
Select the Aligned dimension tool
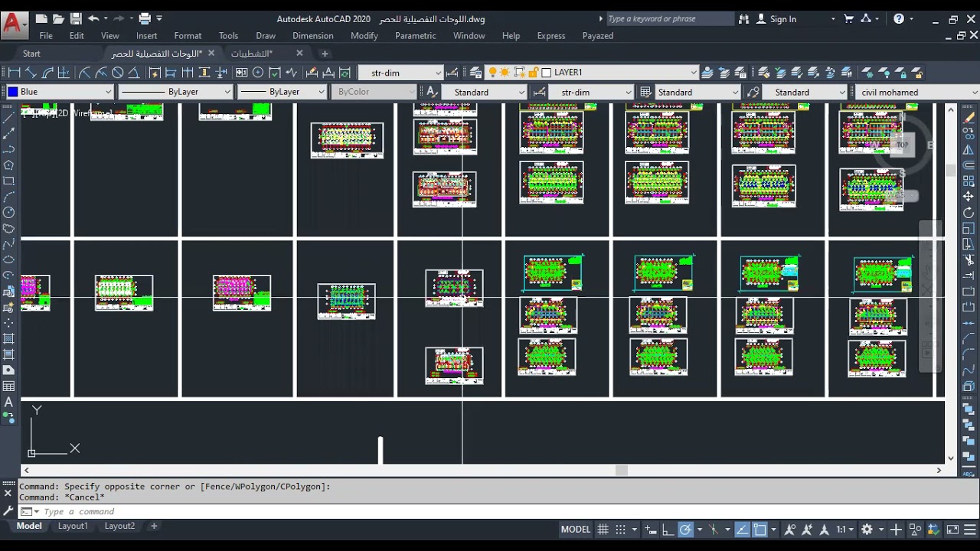tap(31, 73)
